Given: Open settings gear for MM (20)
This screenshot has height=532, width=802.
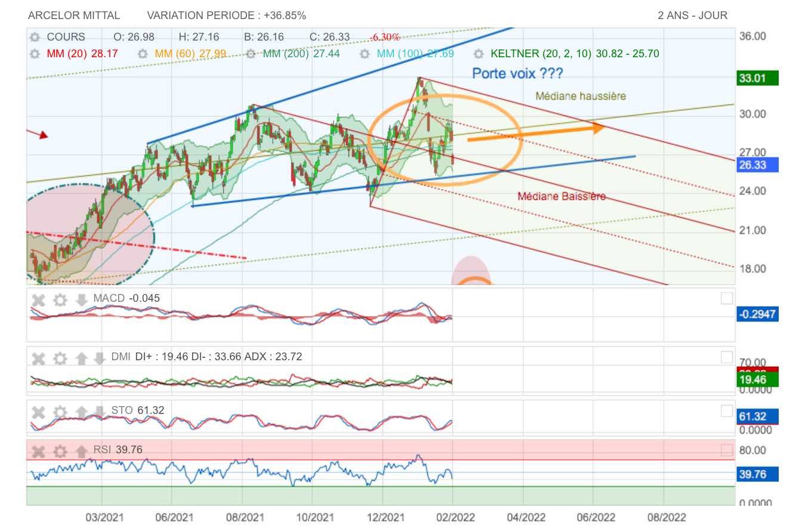Looking at the screenshot, I should click(x=35, y=54).
